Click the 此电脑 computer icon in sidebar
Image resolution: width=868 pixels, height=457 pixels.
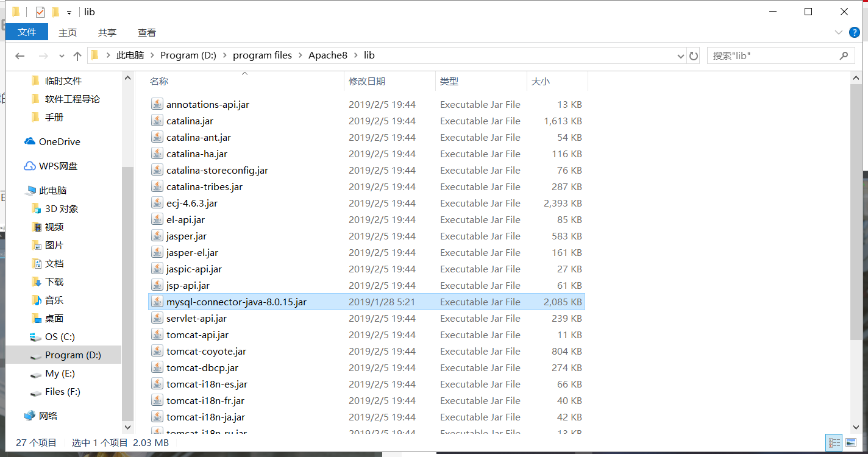pyautogui.click(x=30, y=191)
